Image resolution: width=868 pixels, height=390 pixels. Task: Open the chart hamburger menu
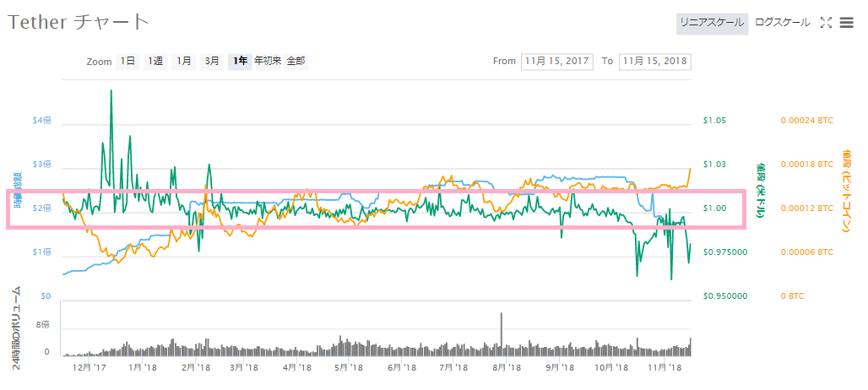(847, 23)
